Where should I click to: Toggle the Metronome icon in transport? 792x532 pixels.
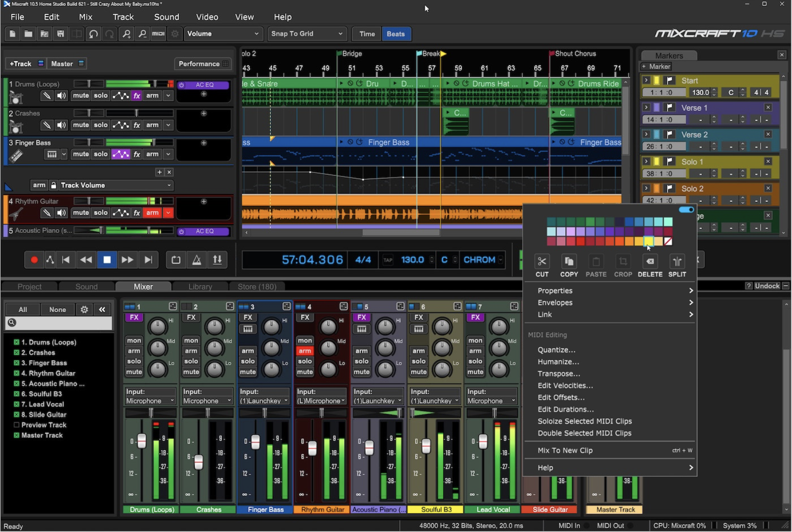click(x=197, y=260)
